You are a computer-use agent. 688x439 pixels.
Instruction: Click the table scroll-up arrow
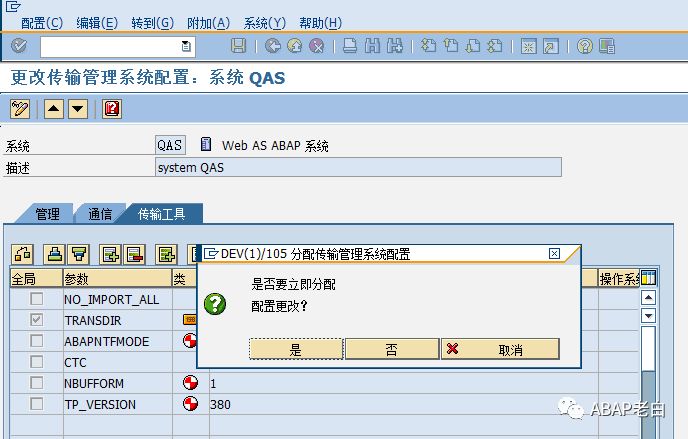click(x=648, y=298)
